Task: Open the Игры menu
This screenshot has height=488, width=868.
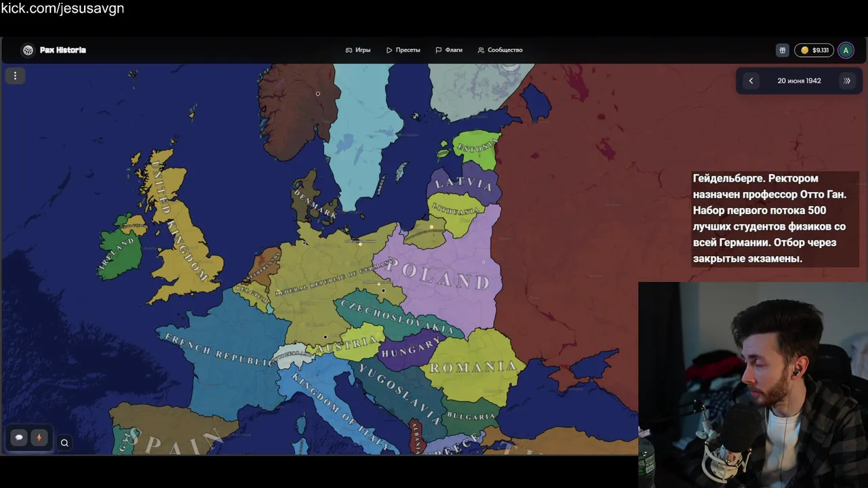Action: coord(358,50)
